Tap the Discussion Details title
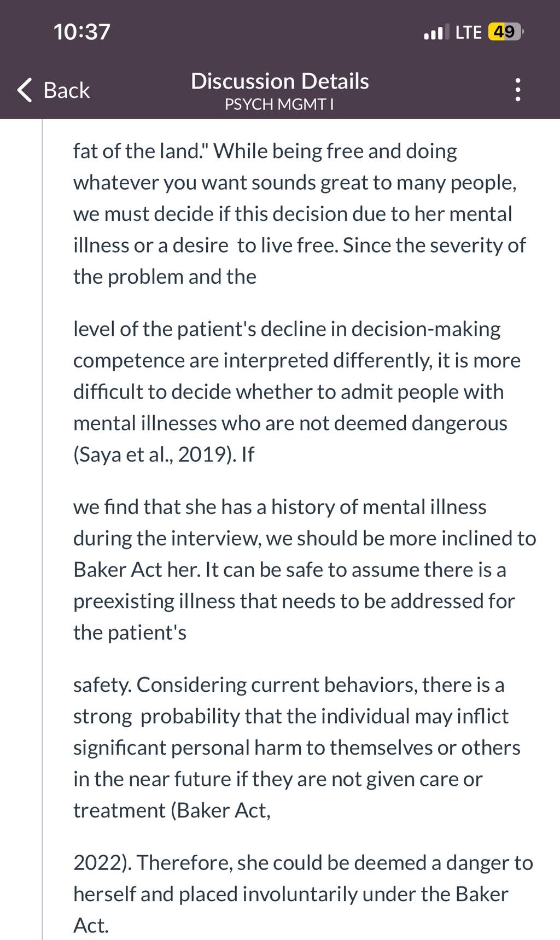This screenshot has width=560, height=940. [279, 81]
